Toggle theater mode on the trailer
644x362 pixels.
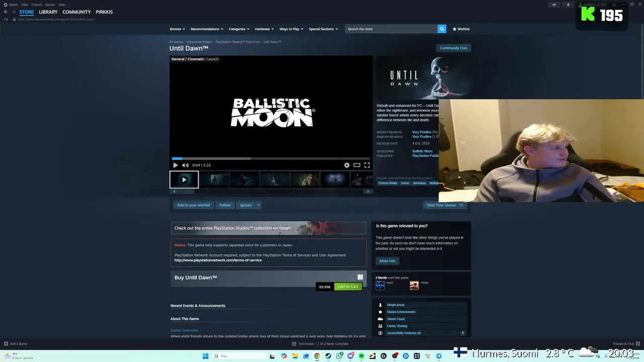coord(357,165)
